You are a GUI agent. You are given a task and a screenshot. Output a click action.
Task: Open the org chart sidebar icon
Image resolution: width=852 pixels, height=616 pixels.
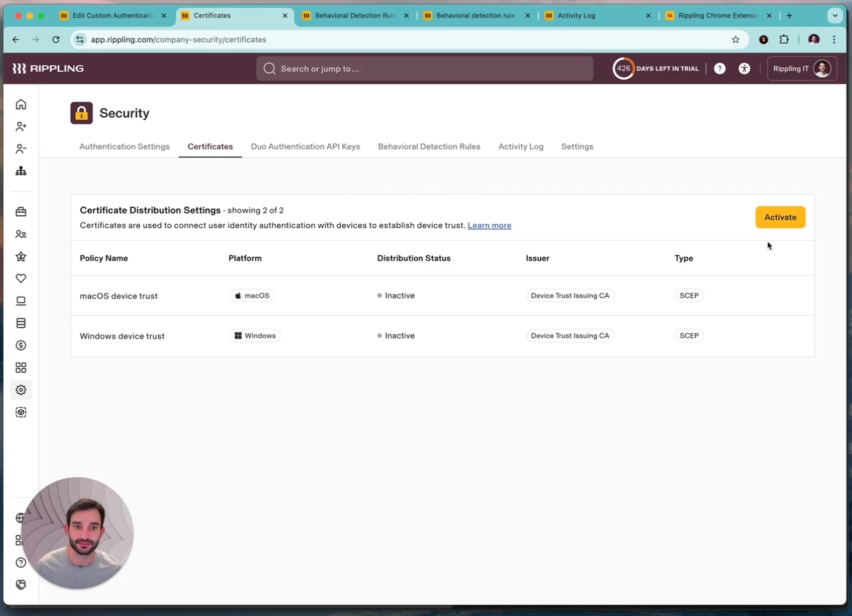click(21, 171)
